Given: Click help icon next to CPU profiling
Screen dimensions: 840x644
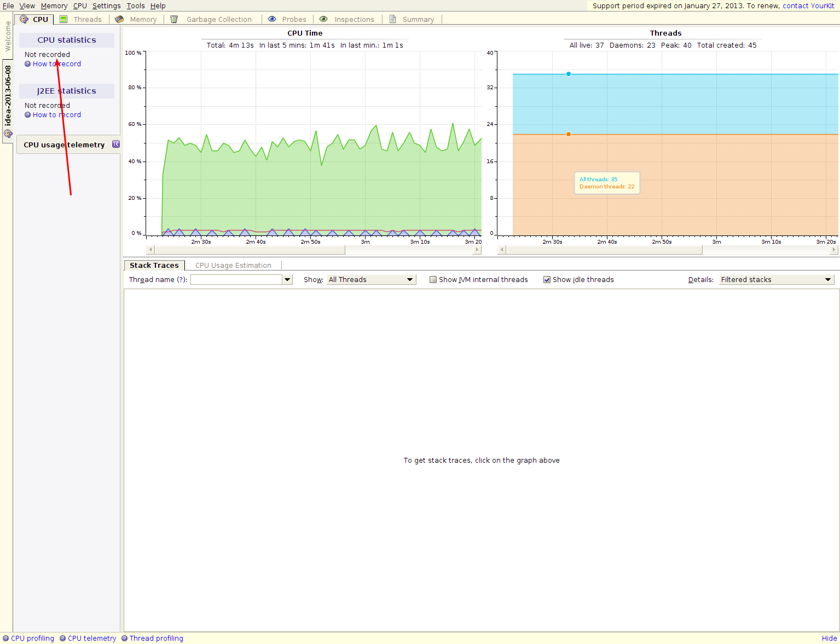Looking at the screenshot, I should [5, 638].
